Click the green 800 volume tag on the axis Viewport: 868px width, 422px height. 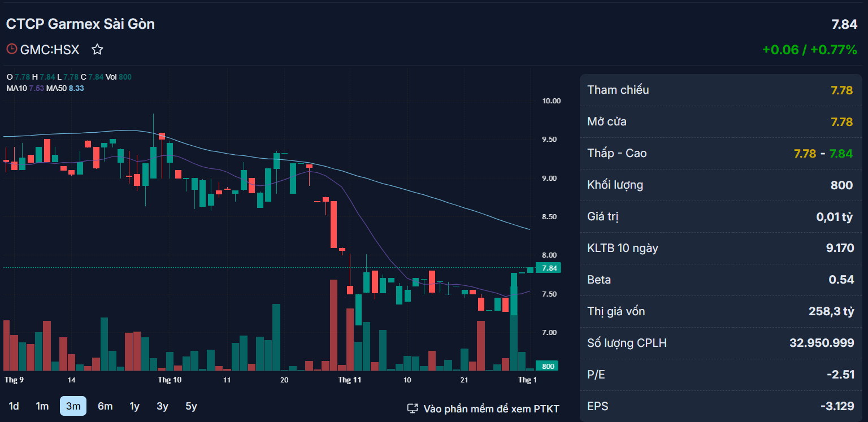click(x=546, y=366)
